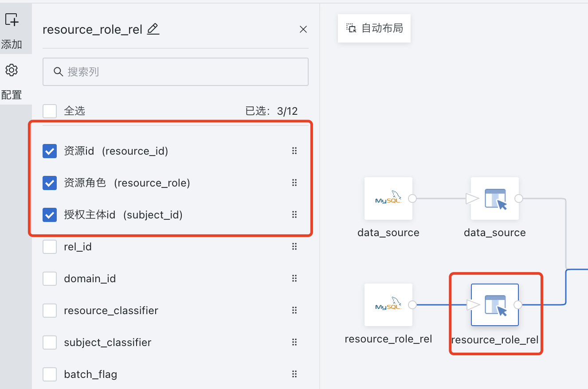The height and width of the screenshot is (389, 588).
Task: Click the drag handle for batch_flag row
Action: [x=294, y=374]
